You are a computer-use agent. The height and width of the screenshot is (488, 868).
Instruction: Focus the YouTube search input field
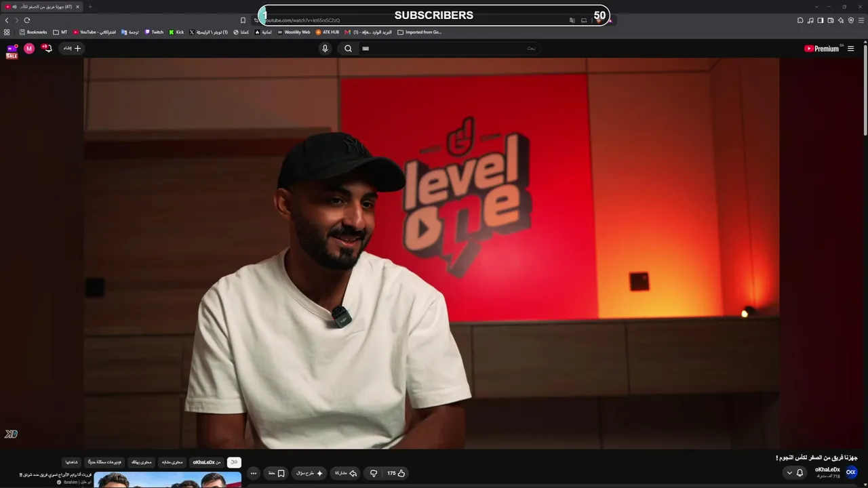(x=450, y=48)
